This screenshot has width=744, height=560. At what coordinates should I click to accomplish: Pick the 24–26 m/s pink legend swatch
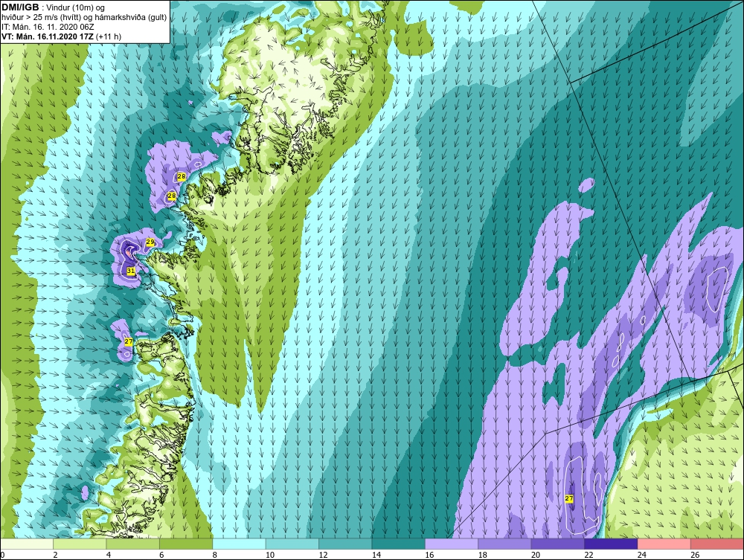[664, 544]
